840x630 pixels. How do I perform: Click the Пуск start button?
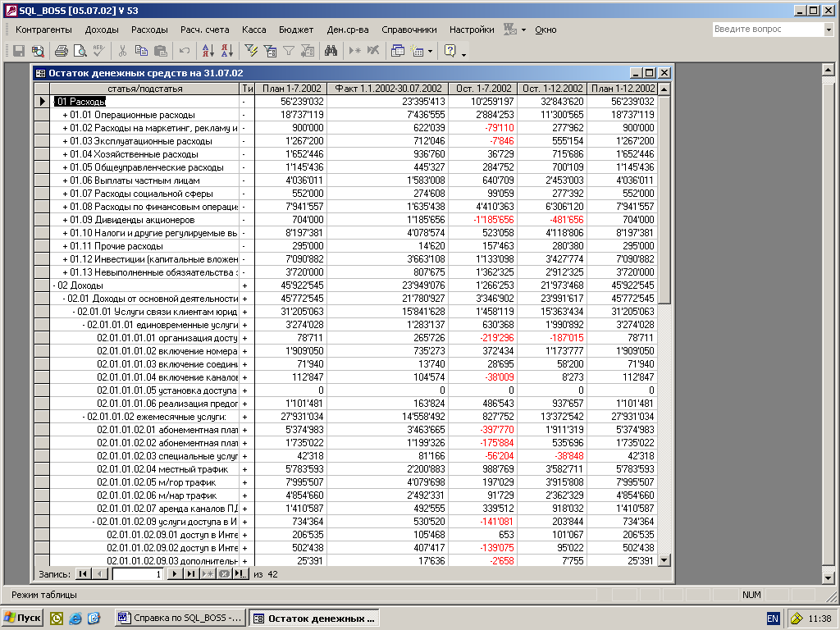tap(23, 618)
